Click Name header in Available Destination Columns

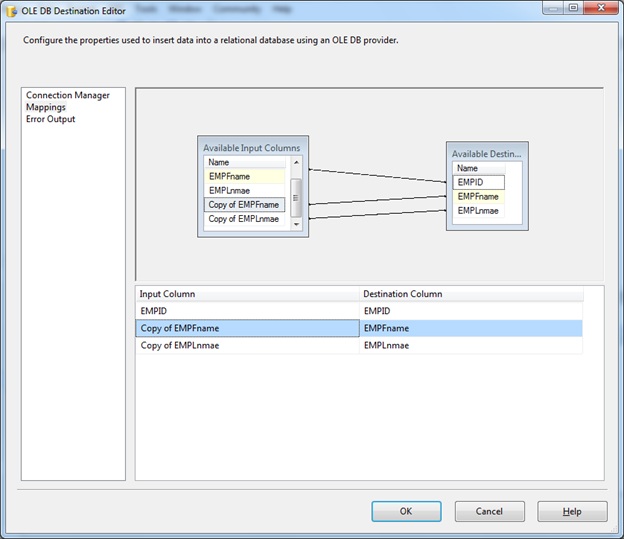479,168
